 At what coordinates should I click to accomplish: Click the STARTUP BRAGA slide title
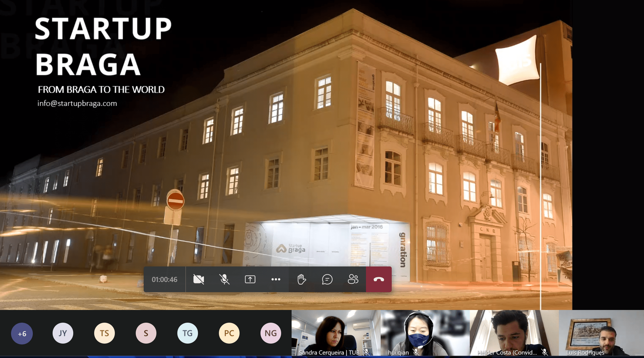click(x=103, y=47)
